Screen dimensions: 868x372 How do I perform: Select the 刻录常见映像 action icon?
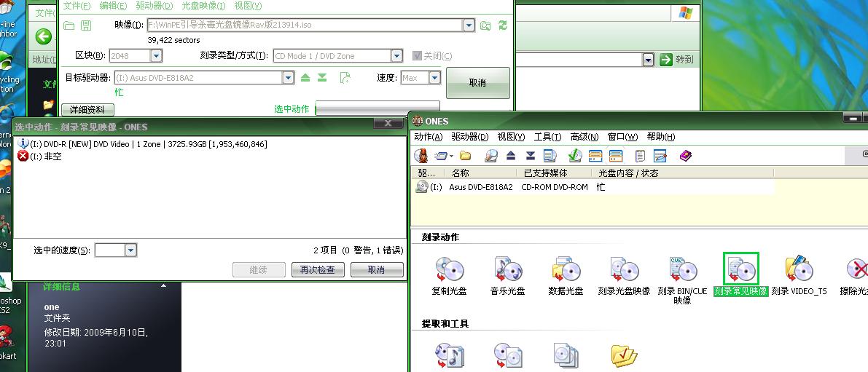(x=740, y=269)
